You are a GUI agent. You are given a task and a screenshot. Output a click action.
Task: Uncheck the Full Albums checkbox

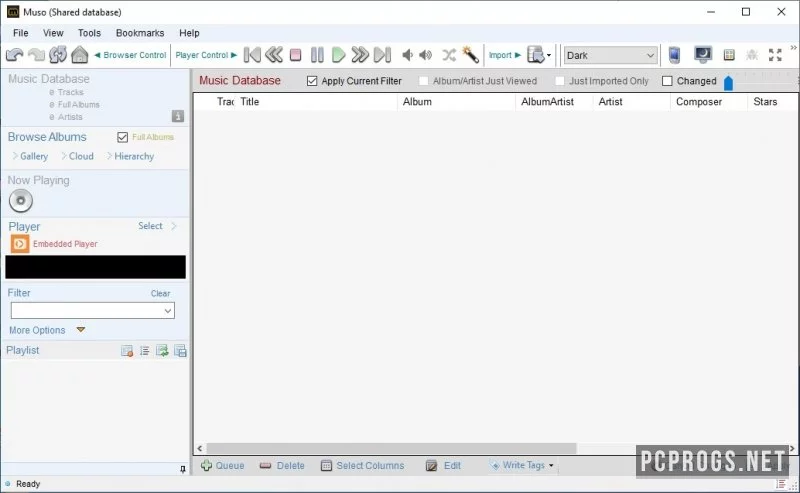coord(122,137)
